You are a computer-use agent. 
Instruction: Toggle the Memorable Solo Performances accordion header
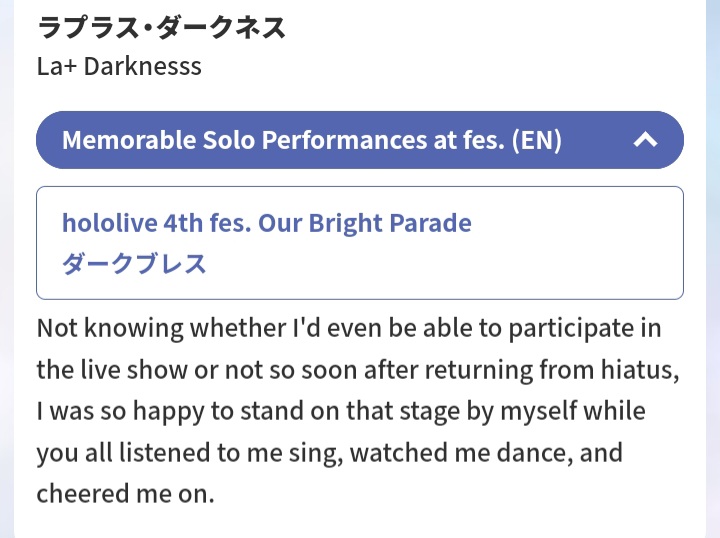[360, 140]
